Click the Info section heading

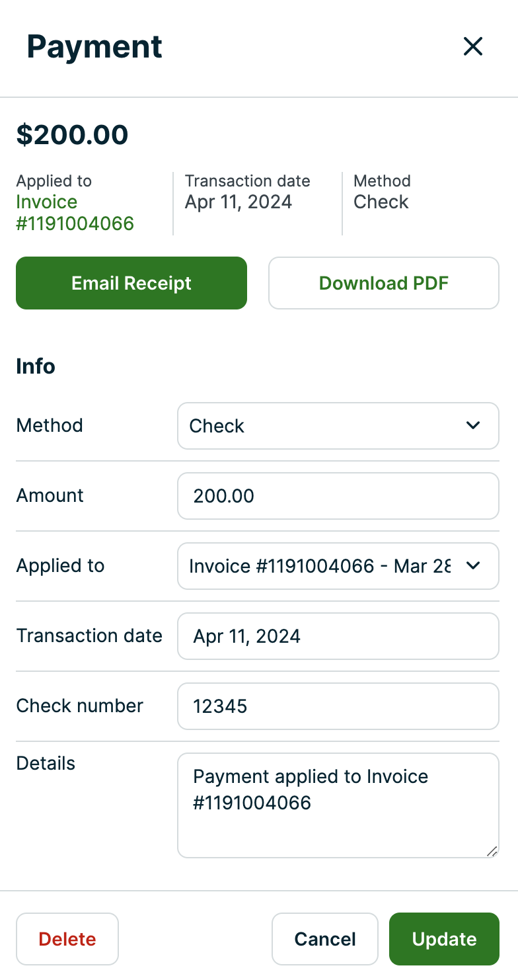(35, 366)
